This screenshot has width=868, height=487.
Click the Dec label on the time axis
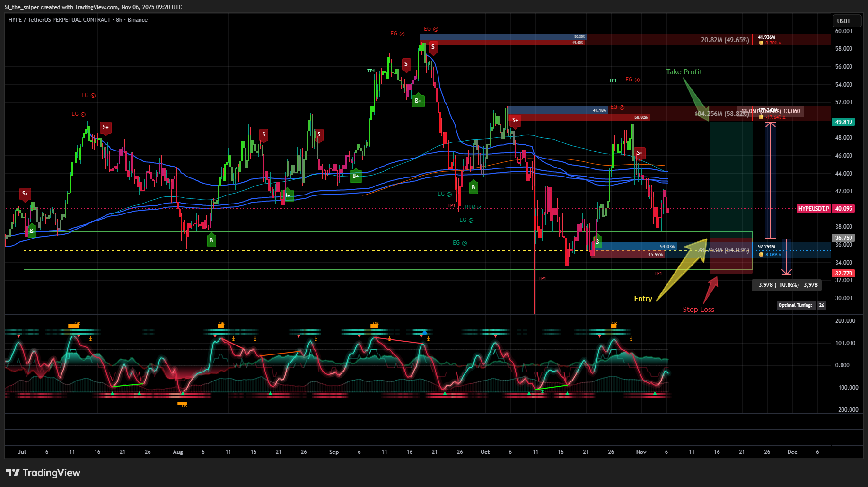(792, 452)
